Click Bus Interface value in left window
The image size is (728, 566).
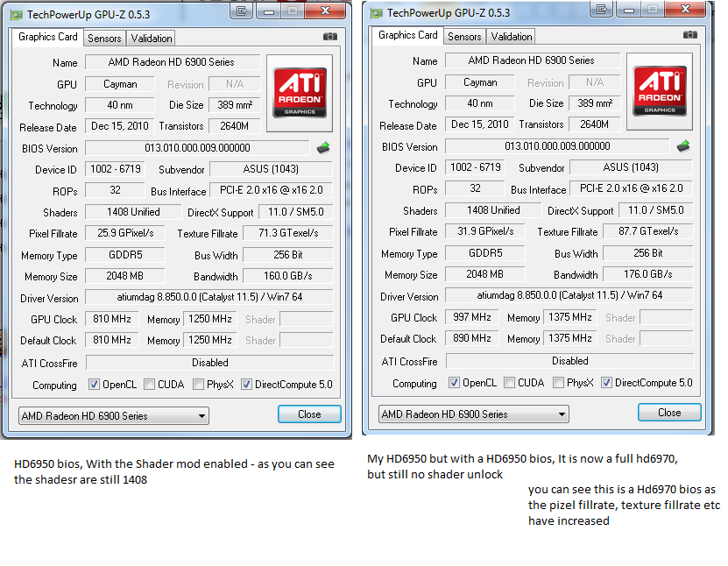click(x=272, y=190)
